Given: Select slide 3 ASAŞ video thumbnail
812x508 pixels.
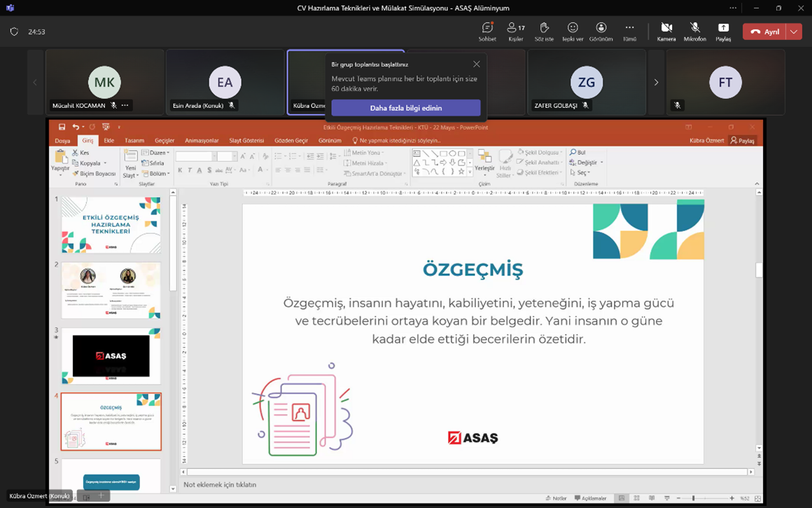Looking at the screenshot, I should pos(111,356).
